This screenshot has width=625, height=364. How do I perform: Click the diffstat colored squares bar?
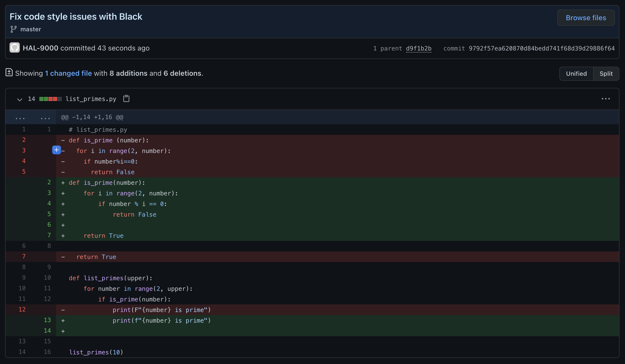point(50,99)
